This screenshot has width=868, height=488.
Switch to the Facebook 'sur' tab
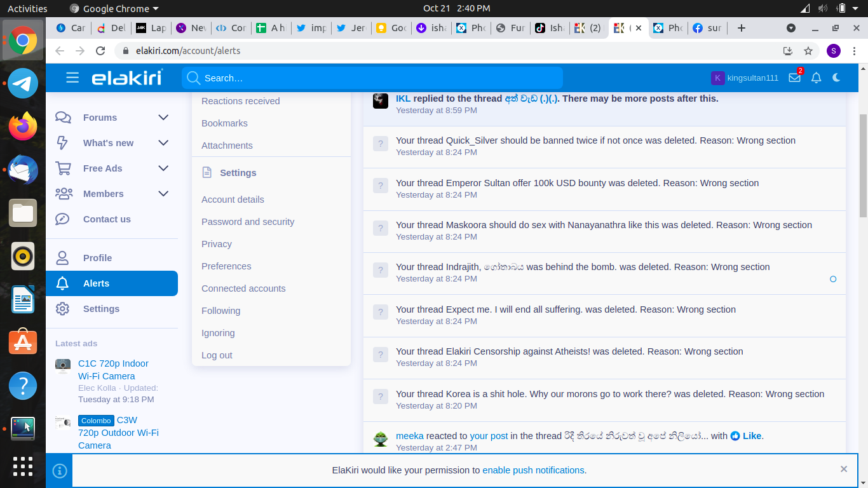pyautogui.click(x=707, y=28)
